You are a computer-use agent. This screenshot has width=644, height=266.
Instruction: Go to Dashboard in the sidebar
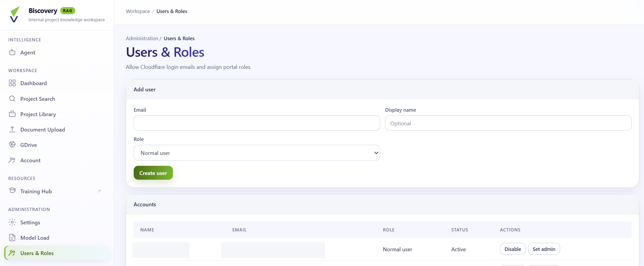coord(57,83)
